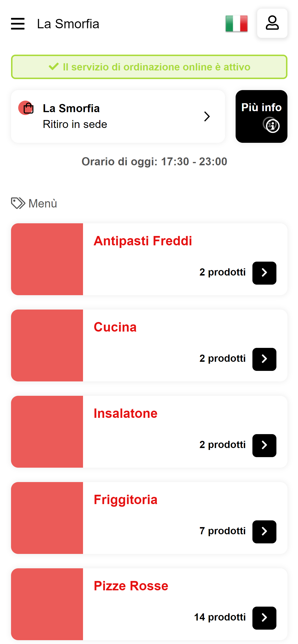Open the hamburger navigation menu
Image resolution: width=298 pixels, height=644 pixels.
coord(18,24)
